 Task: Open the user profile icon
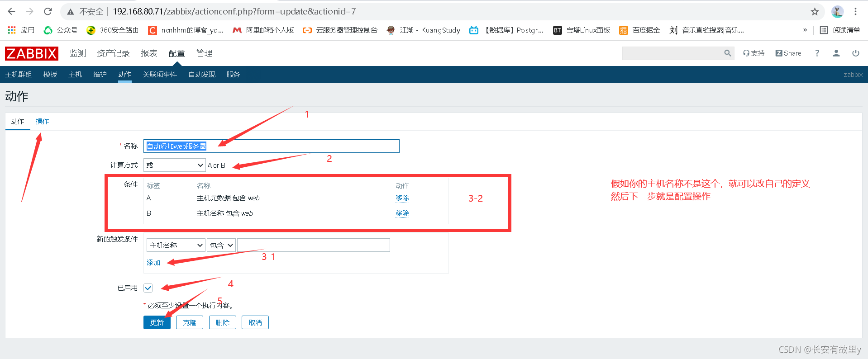[x=836, y=53]
